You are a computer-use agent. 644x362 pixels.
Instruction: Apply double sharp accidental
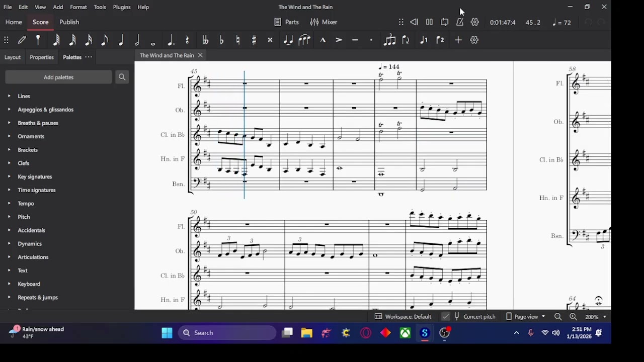pyautogui.click(x=270, y=40)
